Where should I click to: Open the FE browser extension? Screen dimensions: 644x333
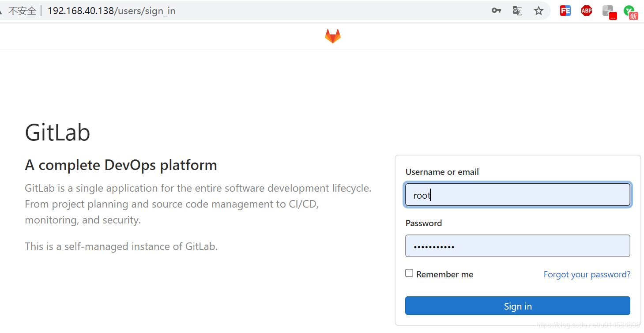[565, 11]
